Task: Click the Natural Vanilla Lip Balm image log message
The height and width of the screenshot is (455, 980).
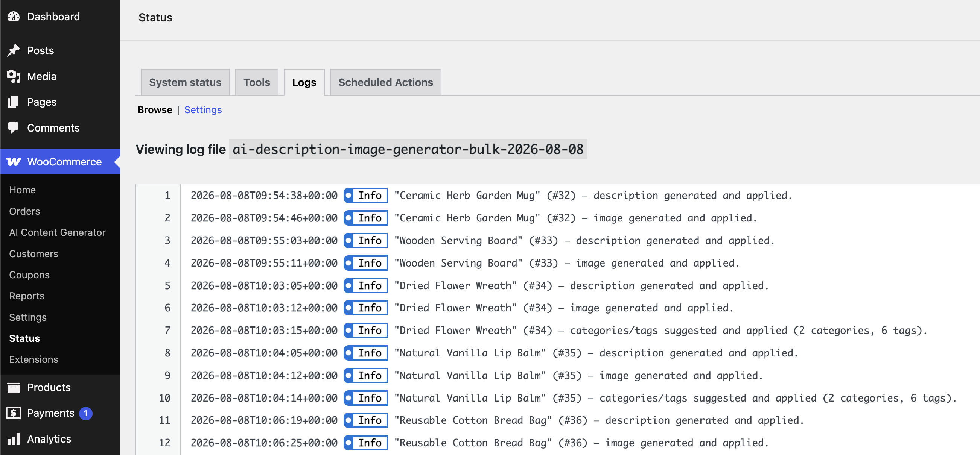Action: (579, 376)
